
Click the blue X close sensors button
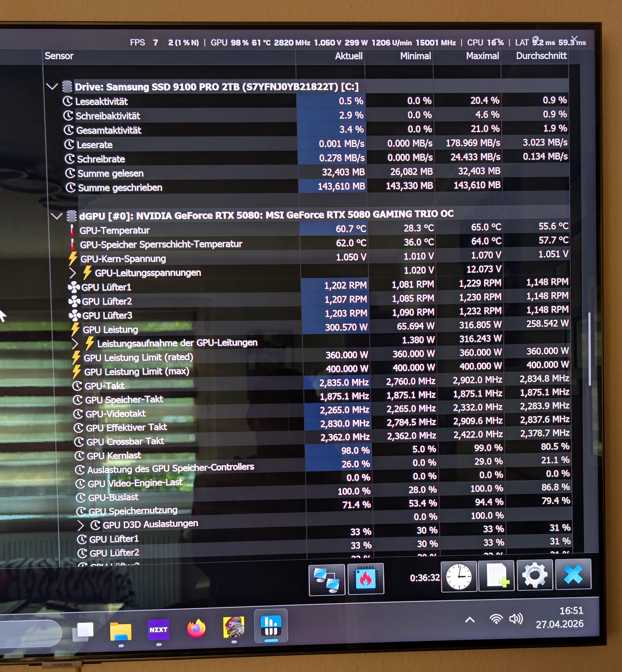pyautogui.click(x=573, y=574)
